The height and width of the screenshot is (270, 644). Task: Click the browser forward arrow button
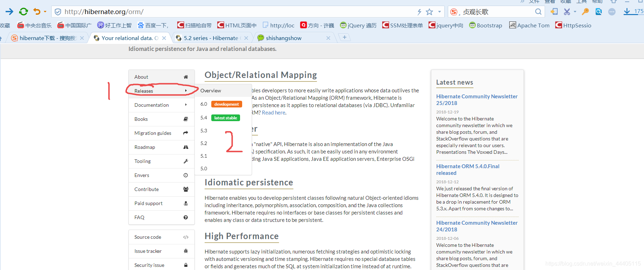coord(9,12)
